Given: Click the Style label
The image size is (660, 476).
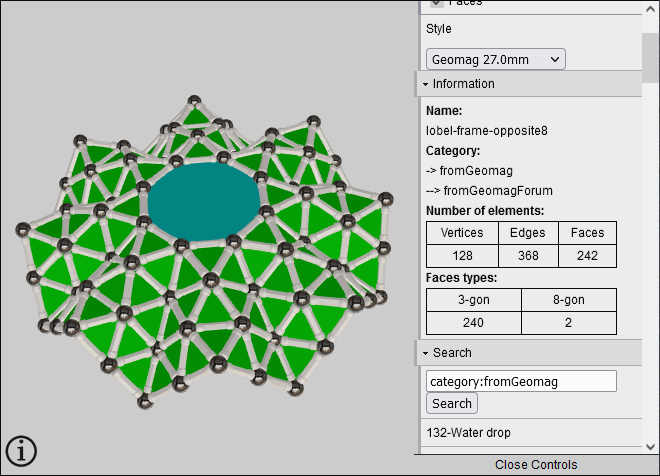Looking at the screenshot, I should 439,29.
